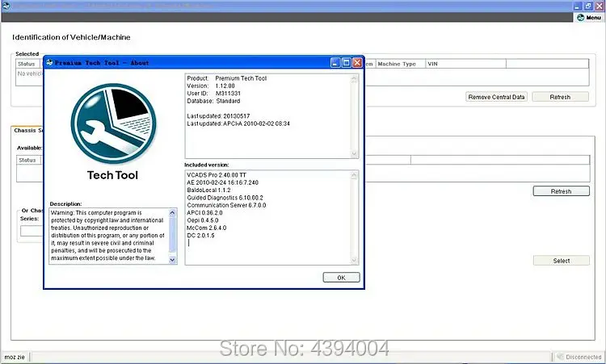Maximize the About dialog window

click(347, 62)
